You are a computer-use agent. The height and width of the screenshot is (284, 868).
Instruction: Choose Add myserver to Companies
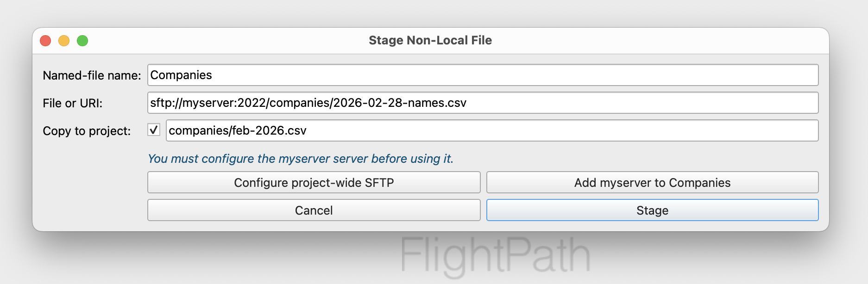652,183
